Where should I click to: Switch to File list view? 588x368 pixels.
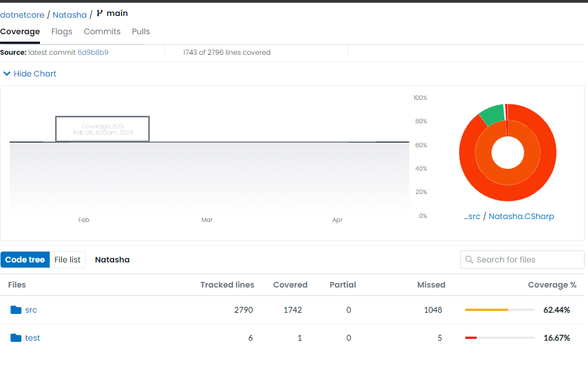coord(67,260)
